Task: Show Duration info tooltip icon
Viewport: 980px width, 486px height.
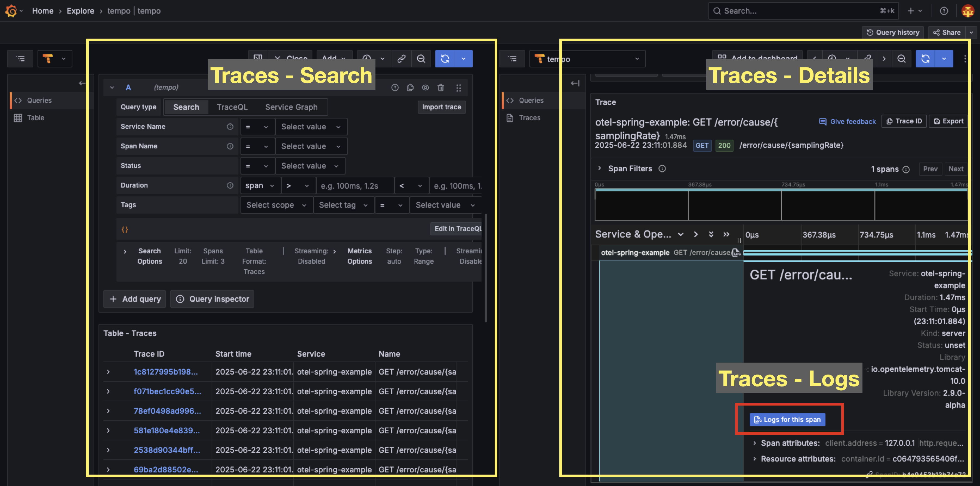Action: pyautogui.click(x=230, y=185)
